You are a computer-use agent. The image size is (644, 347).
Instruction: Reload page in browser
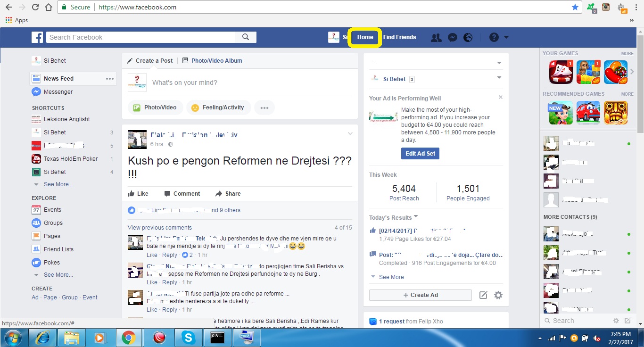click(35, 7)
